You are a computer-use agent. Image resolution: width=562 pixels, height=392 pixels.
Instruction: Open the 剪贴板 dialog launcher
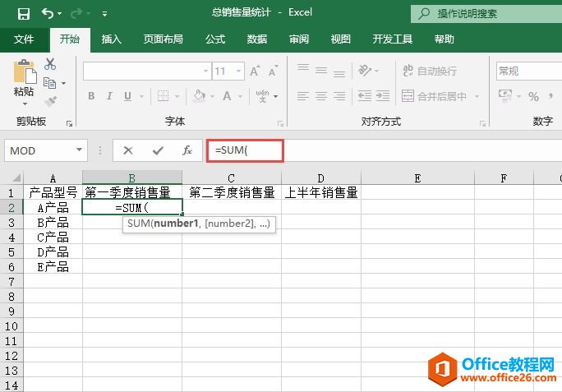(69, 124)
